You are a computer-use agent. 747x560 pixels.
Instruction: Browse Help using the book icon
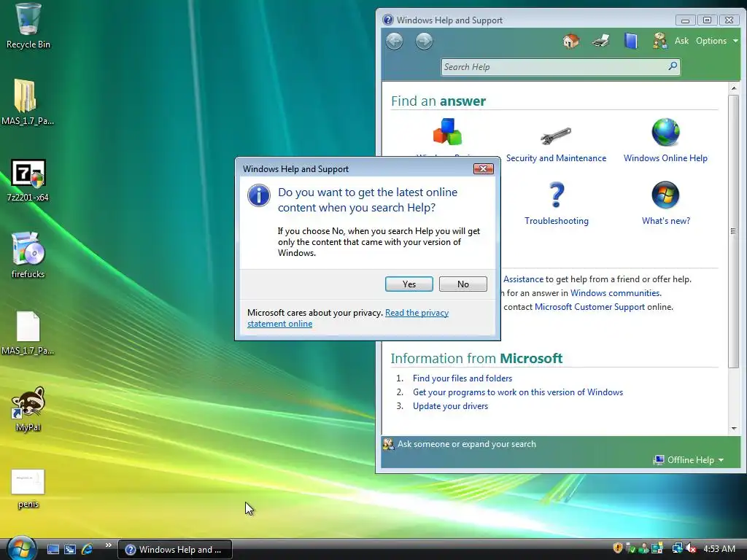pos(631,41)
